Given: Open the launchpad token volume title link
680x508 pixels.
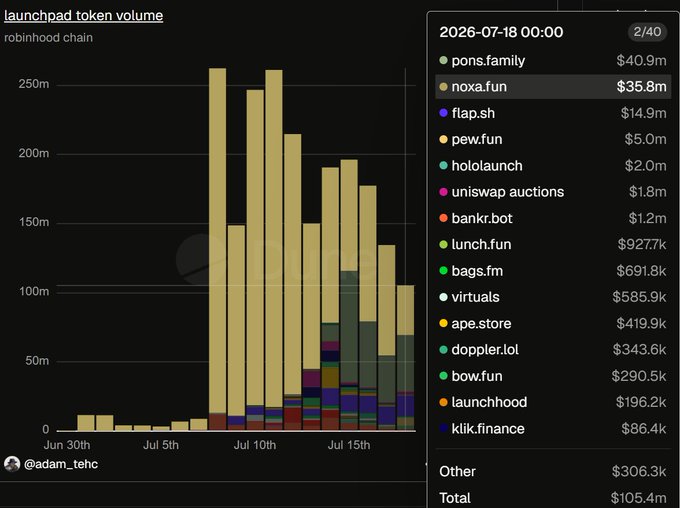Looking at the screenshot, I should pos(84,16).
